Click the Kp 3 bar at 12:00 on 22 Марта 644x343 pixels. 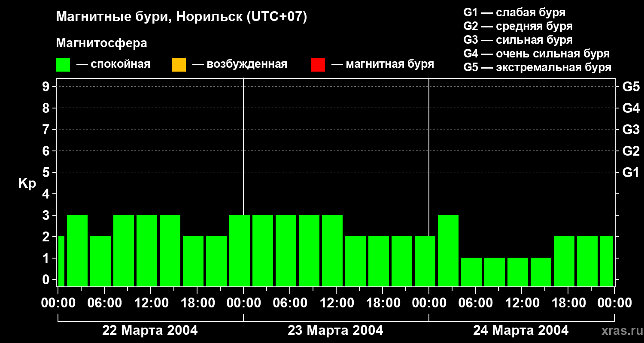pyautogui.click(x=147, y=250)
